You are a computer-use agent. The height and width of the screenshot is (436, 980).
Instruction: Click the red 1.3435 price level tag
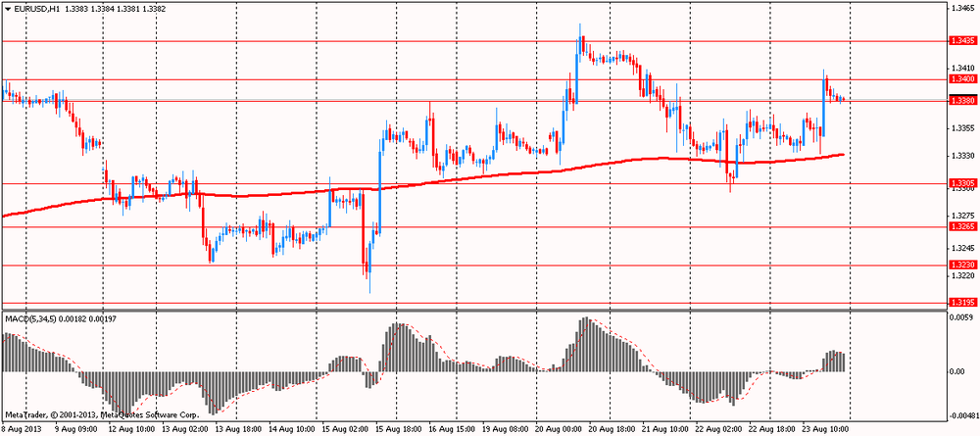click(962, 40)
